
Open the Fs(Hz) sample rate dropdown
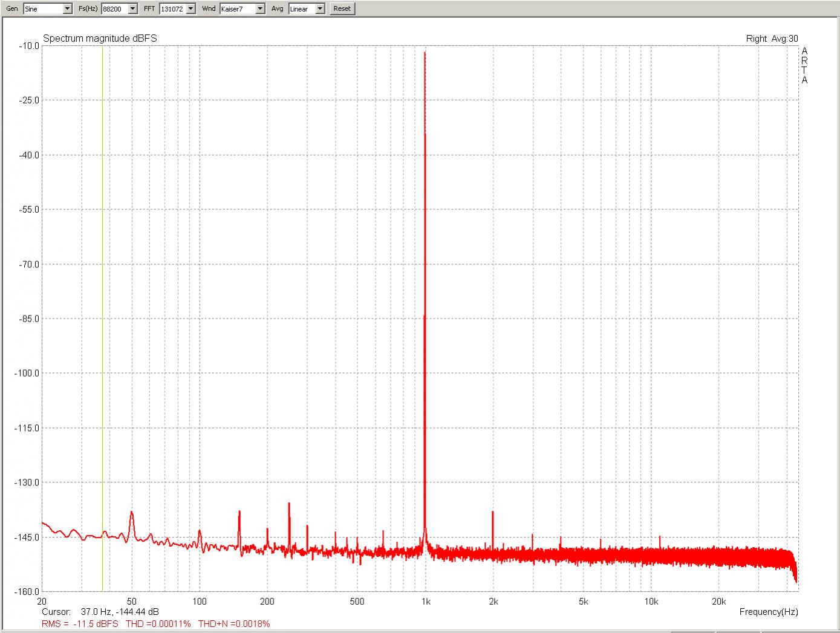point(119,8)
